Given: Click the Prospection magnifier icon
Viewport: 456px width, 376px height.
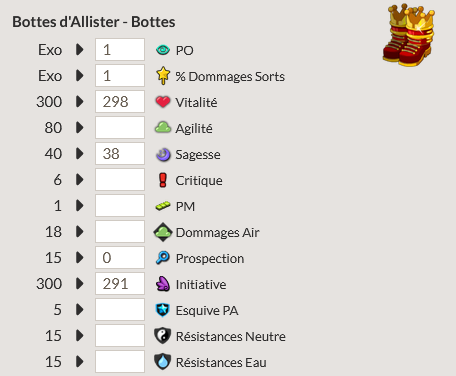Looking at the screenshot, I should coord(163,258).
